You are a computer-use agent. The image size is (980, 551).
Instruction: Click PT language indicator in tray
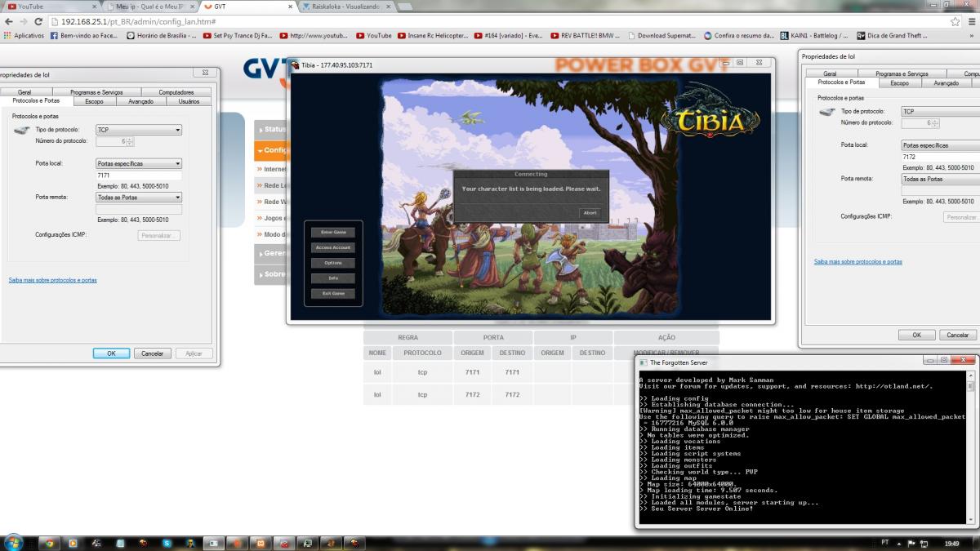tap(886, 542)
